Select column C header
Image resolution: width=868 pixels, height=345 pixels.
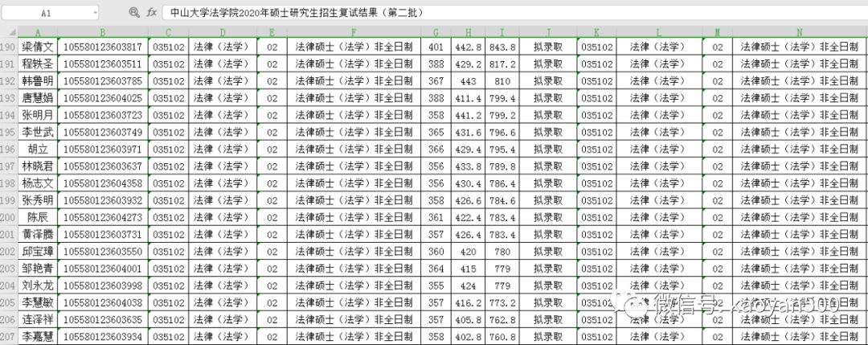(x=169, y=33)
